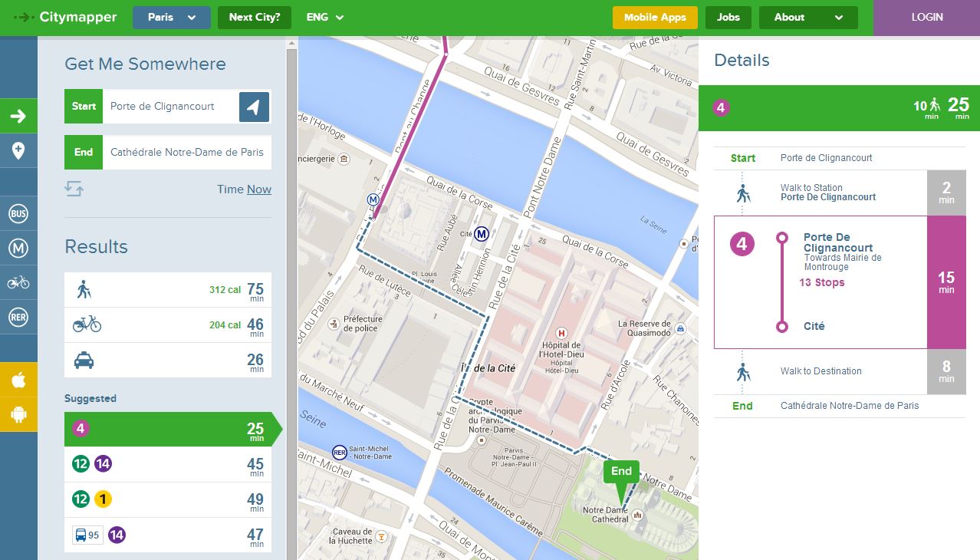This screenshot has height=560, width=980.
Task: Select the Metro M icon in left sidebar
Action: (18, 248)
